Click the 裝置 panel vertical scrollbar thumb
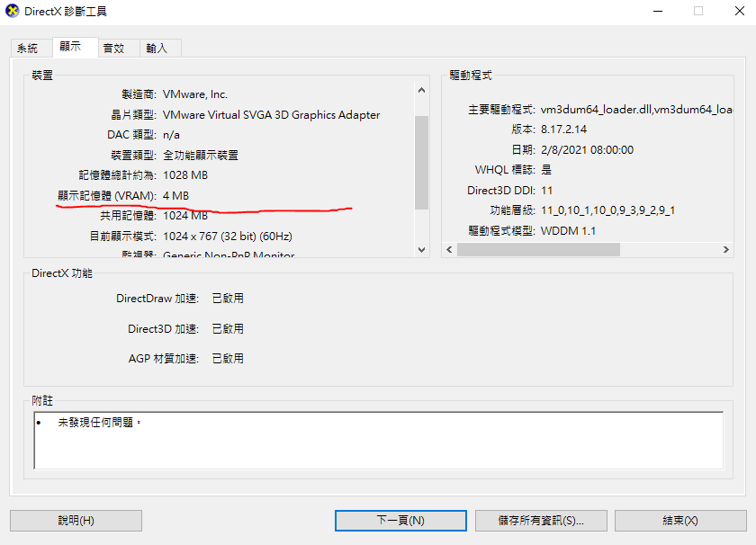Viewport: 756px width, 545px height. click(x=421, y=162)
